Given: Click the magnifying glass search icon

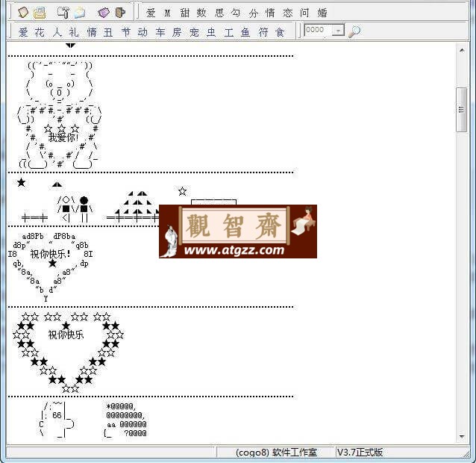Looking at the screenshot, I should [354, 31].
